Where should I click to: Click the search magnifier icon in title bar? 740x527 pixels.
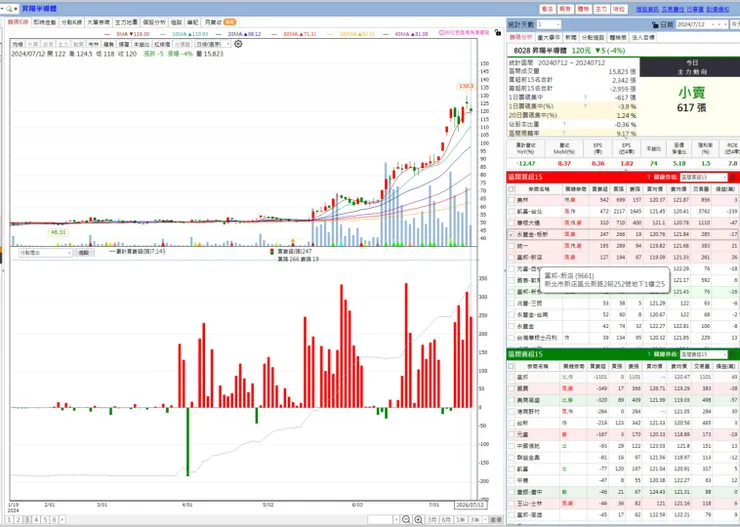[x=9, y=8]
